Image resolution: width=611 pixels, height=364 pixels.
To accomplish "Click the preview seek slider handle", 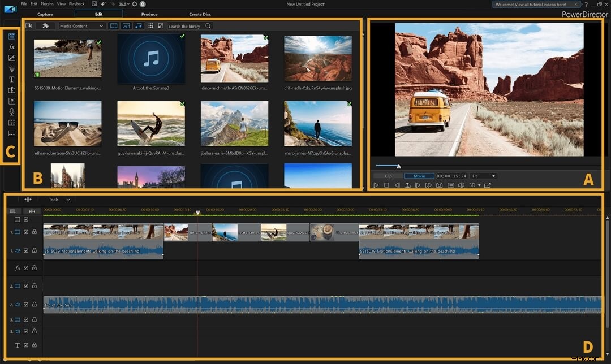I will (399, 166).
